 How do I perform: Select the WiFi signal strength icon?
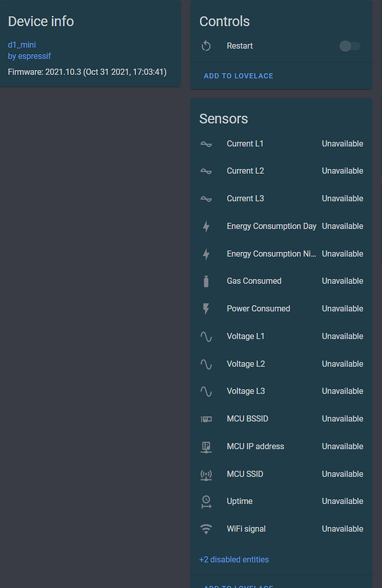207,528
